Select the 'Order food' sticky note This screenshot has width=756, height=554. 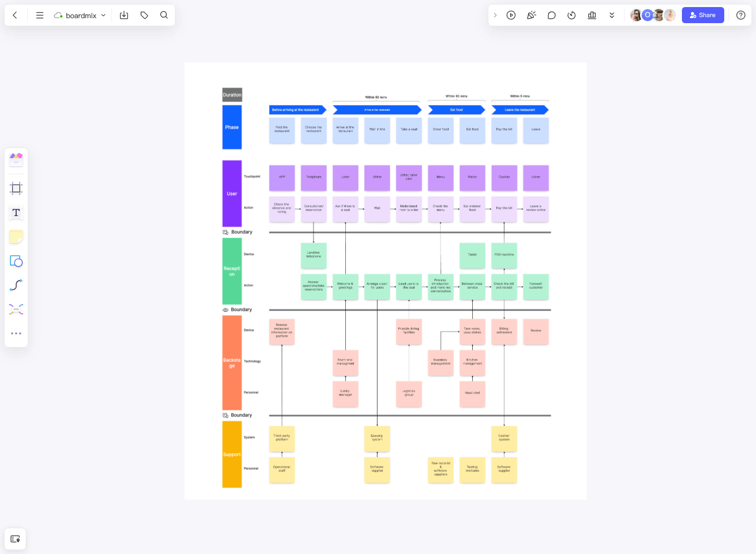click(x=440, y=130)
